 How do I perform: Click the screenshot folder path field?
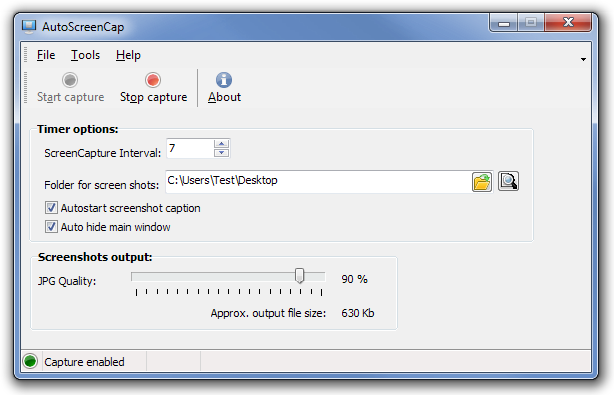318,181
